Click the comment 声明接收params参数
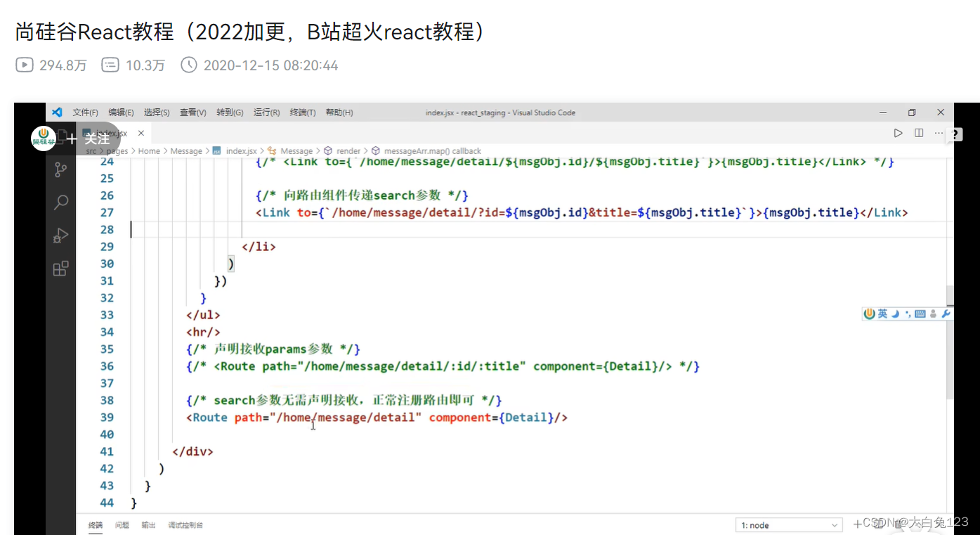The height and width of the screenshot is (535, 980). tap(273, 349)
